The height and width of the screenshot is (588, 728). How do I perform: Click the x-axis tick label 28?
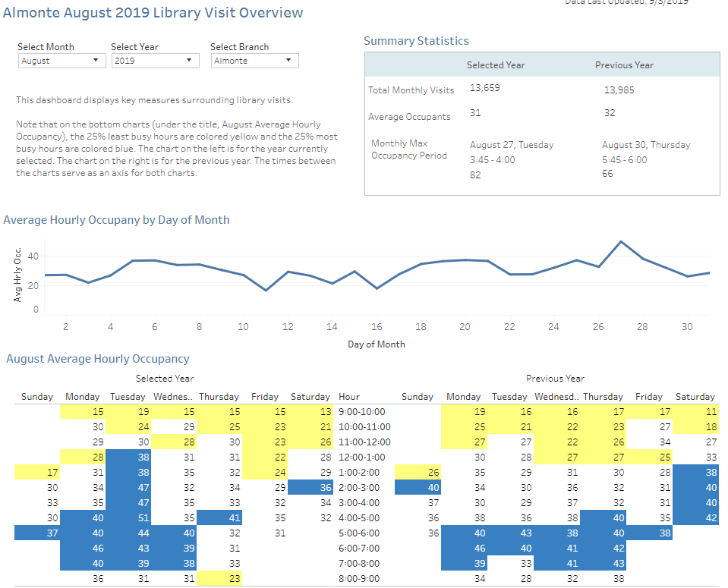tap(642, 327)
